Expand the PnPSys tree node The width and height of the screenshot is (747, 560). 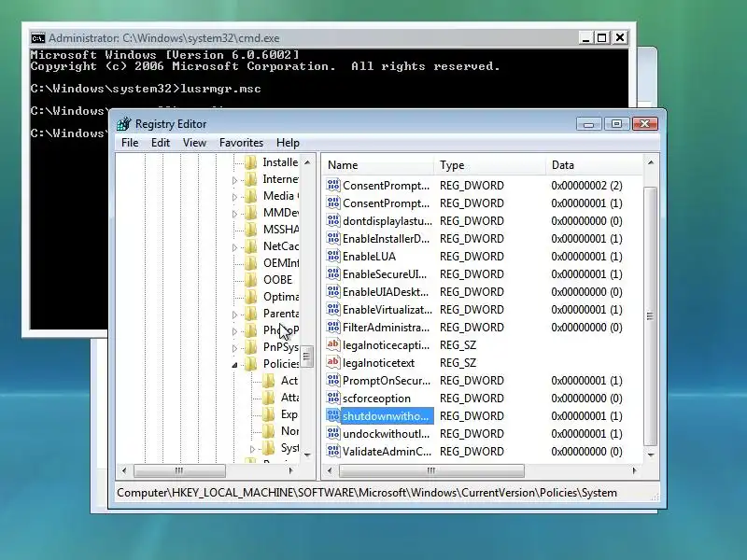tap(234, 348)
